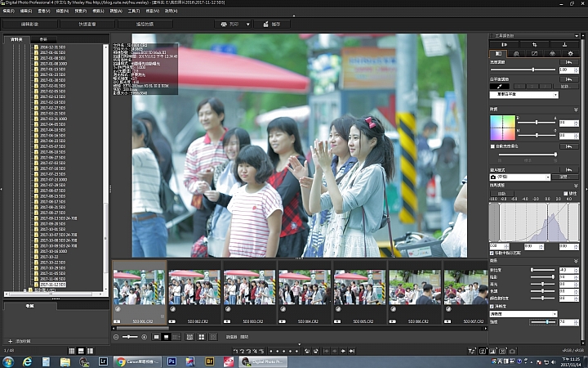Jump to last image arrow
This screenshot has width=588, height=368.
[x=352, y=351]
